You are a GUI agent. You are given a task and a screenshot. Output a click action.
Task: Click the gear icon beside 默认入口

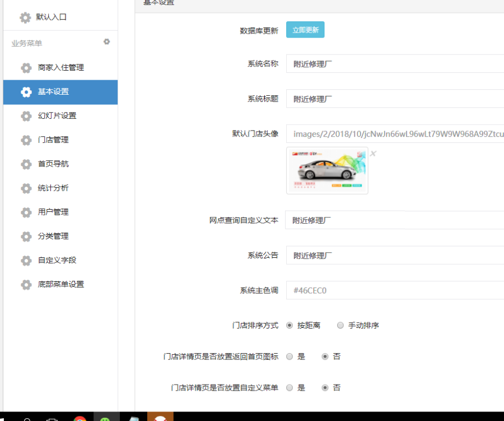[x=25, y=17]
